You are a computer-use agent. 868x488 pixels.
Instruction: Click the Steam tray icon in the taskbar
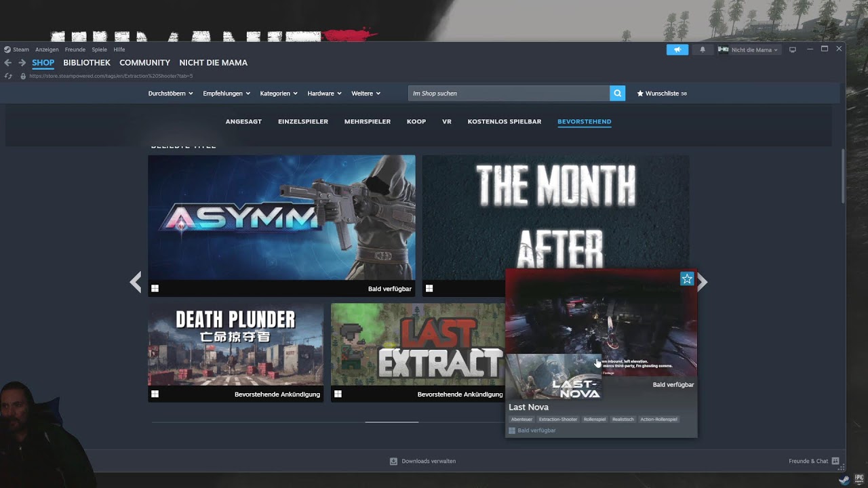point(844,481)
